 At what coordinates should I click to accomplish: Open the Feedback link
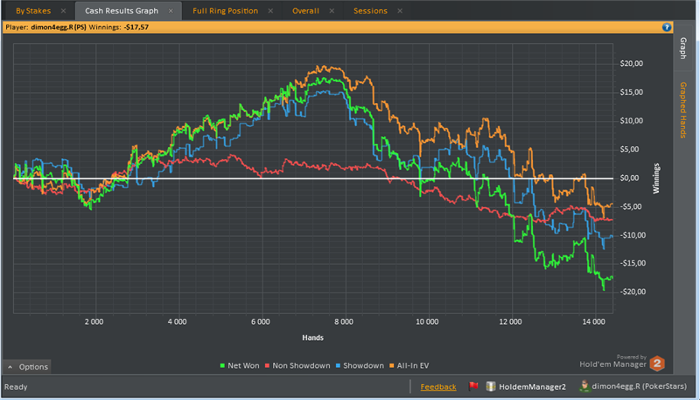point(438,387)
